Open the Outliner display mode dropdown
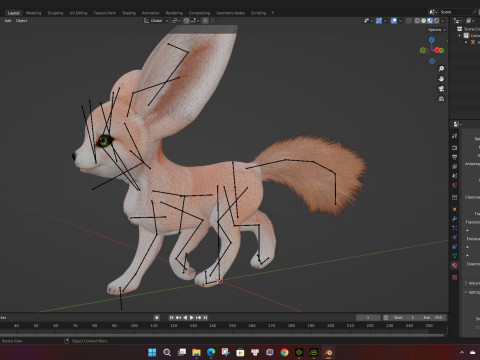This screenshot has height=360, width=480. 458,21
